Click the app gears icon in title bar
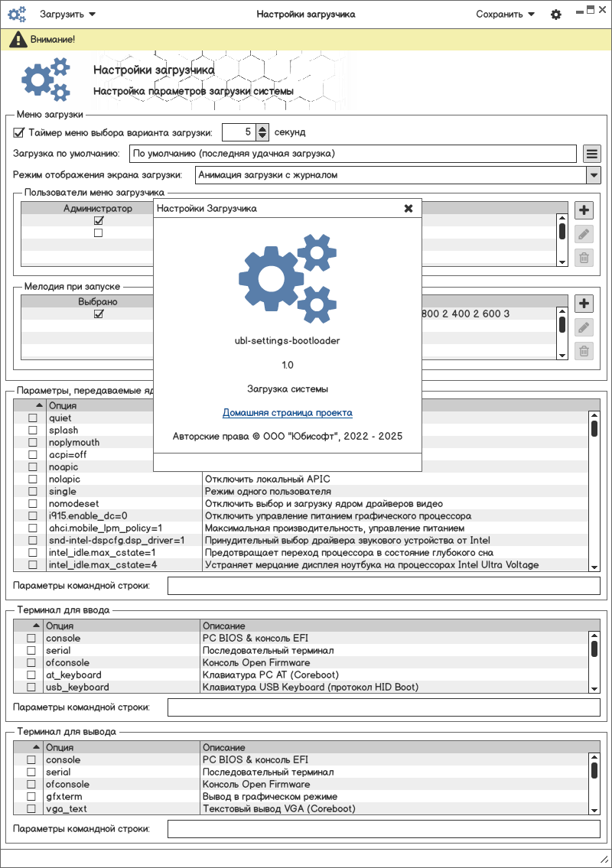This screenshot has height=868, width=612. pyautogui.click(x=17, y=15)
